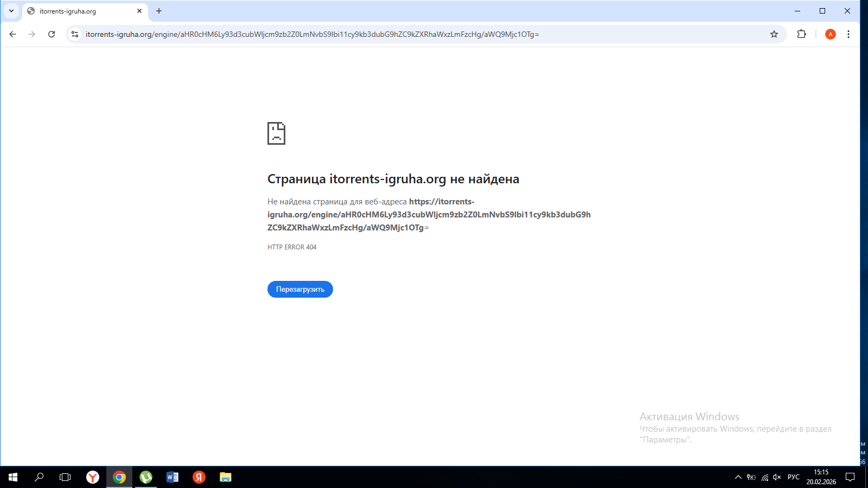
Task: Click the Перезагрузить button
Action: 300,290
